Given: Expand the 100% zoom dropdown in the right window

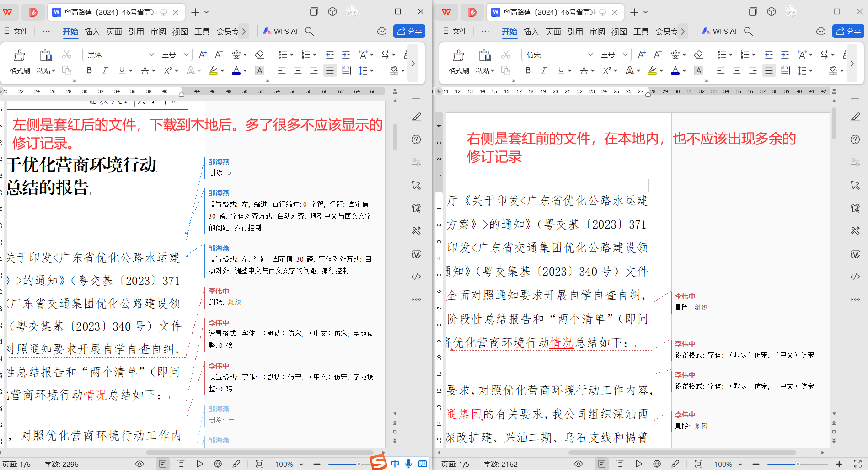Looking at the screenshot, I should click(x=740, y=464).
